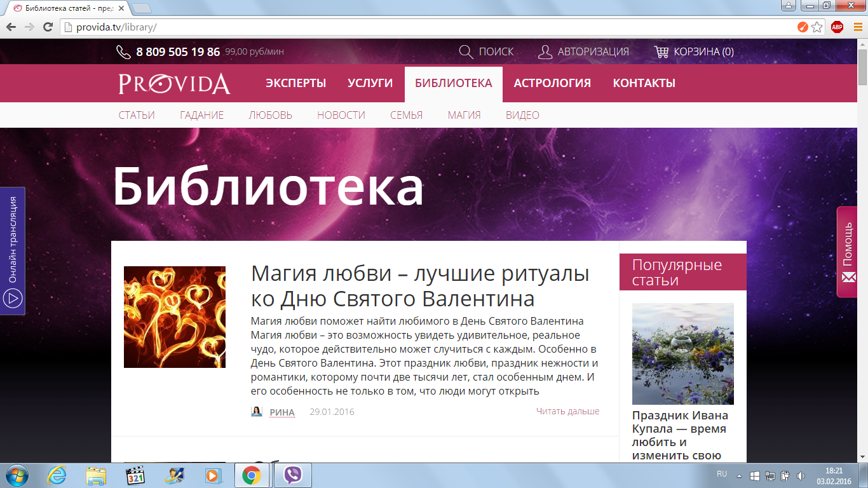Bookmark the page with the star icon
The image size is (868, 488).
tap(817, 27)
